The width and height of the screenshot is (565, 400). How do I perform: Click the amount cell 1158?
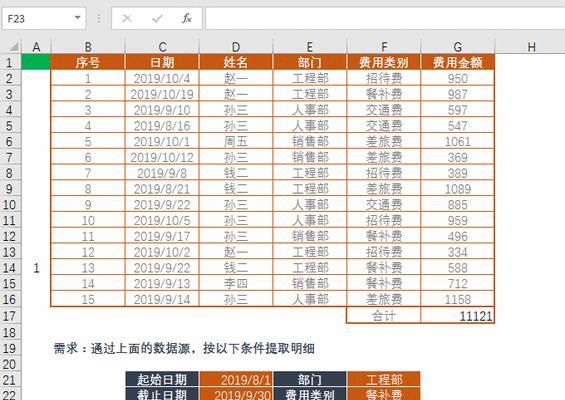tap(458, 299)
